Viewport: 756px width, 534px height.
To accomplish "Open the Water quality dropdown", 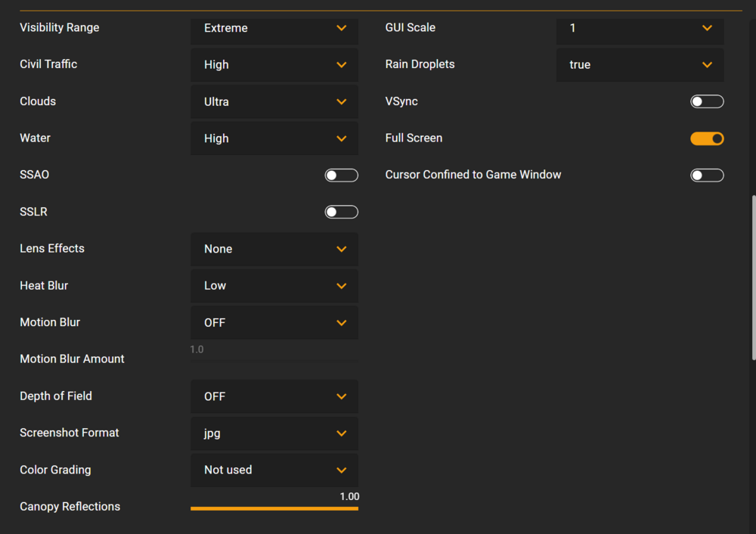I will tap(274, 138).
